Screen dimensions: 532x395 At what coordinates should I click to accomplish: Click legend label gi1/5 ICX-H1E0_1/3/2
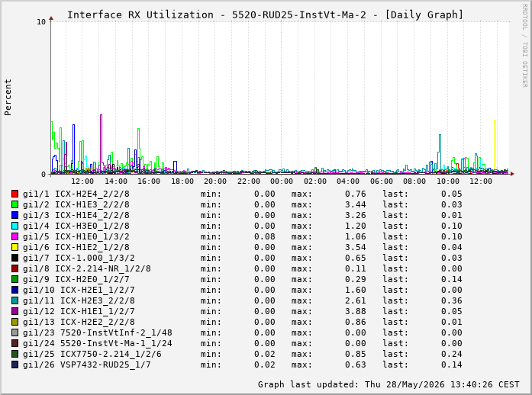(x=76, y=236)
